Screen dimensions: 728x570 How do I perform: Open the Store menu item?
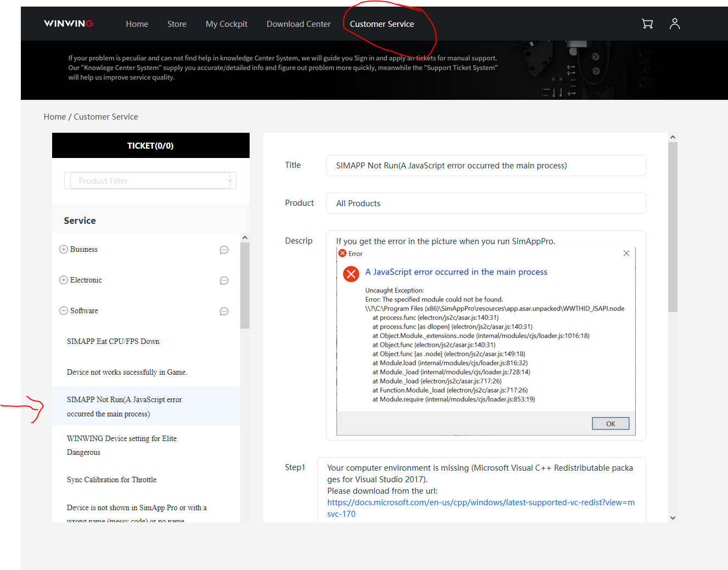(177, 24)
